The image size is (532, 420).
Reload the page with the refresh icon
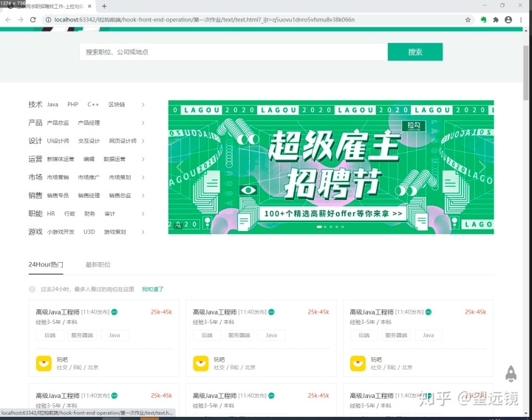tap(33, 20)
